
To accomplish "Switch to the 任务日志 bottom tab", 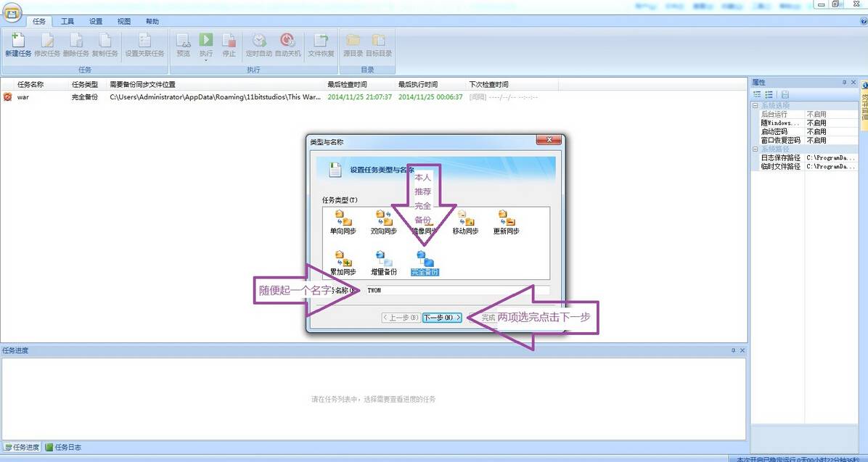I will (63, 447).
